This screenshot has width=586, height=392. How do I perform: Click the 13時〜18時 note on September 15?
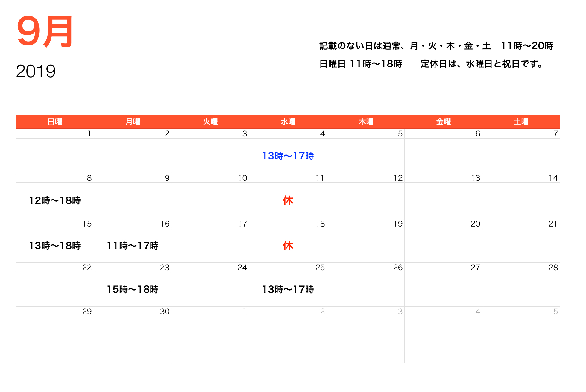click(x=55, y=245)
